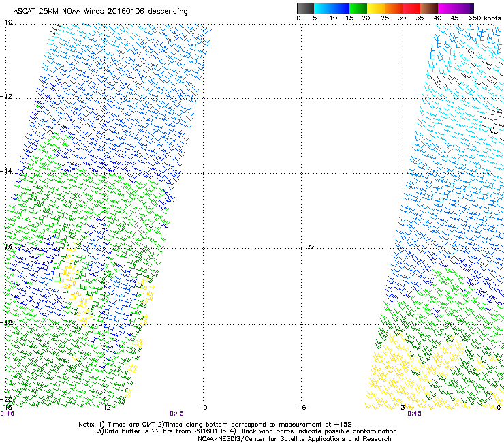Screen dimensions: 504x443
Task: Click the '9:45' time label near -9 longitude
Action: (x=177, y=414)
